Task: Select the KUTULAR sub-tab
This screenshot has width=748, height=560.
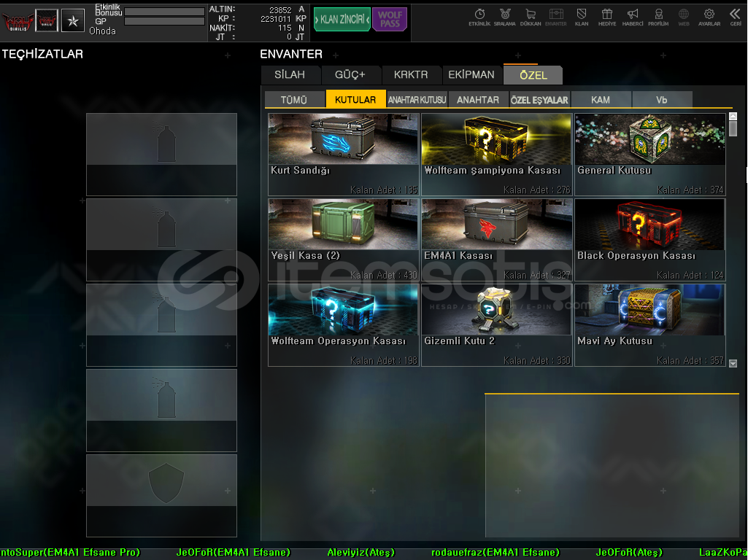Action: (x=355, y=99)
